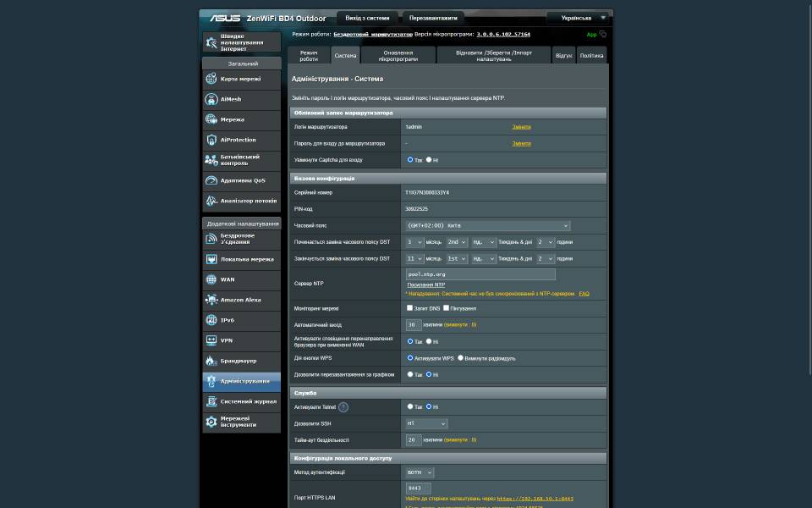Select Ні for Captcha login
The image size is (812, 508).
(x=429, y=159)
